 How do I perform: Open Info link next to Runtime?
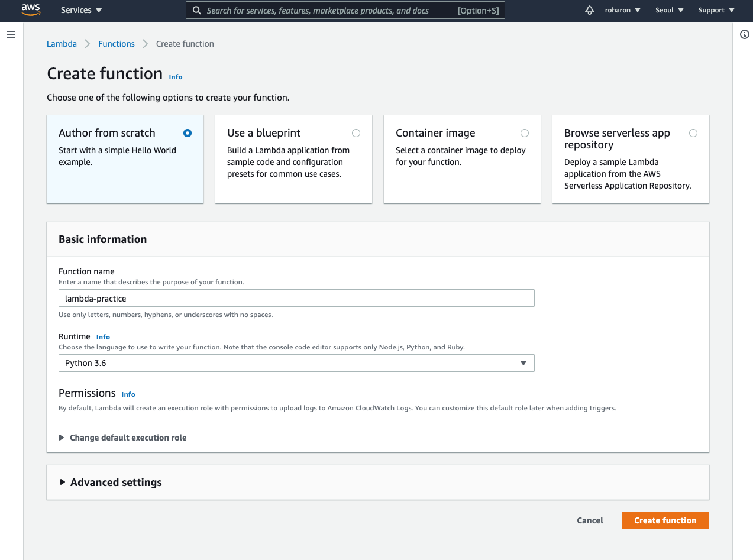pos(103,337)
